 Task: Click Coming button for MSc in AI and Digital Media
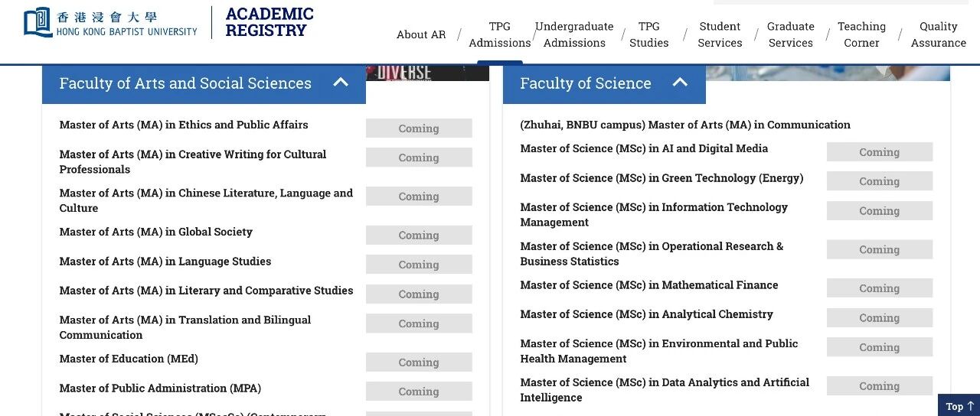point(880,152)
